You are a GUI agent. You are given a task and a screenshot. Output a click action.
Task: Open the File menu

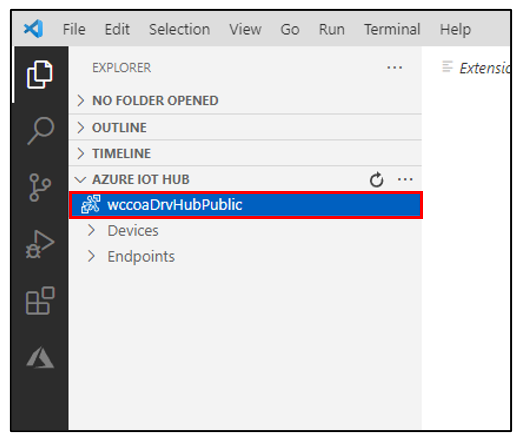(x=74, y=29)
